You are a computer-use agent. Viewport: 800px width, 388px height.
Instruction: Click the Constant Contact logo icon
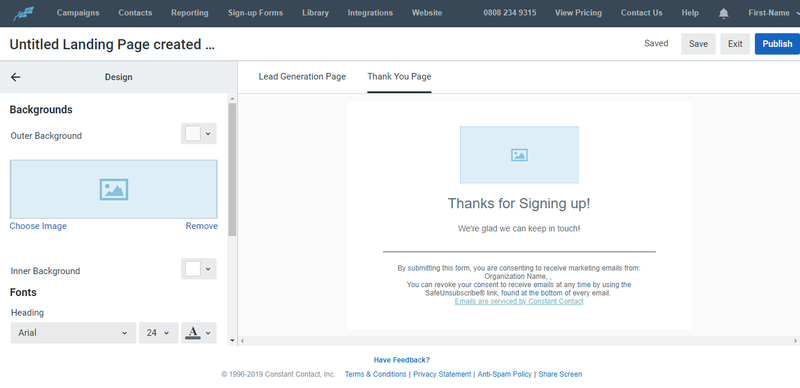click(23, 13)
